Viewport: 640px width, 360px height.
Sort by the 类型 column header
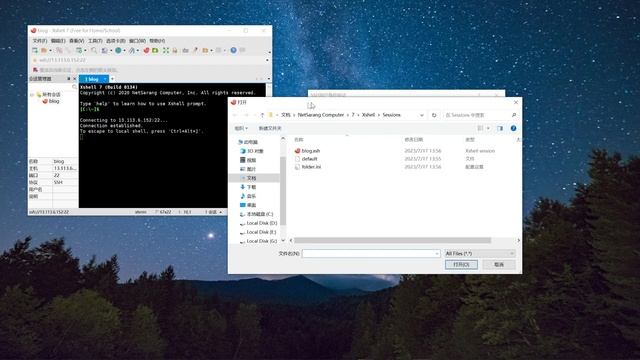470,140
